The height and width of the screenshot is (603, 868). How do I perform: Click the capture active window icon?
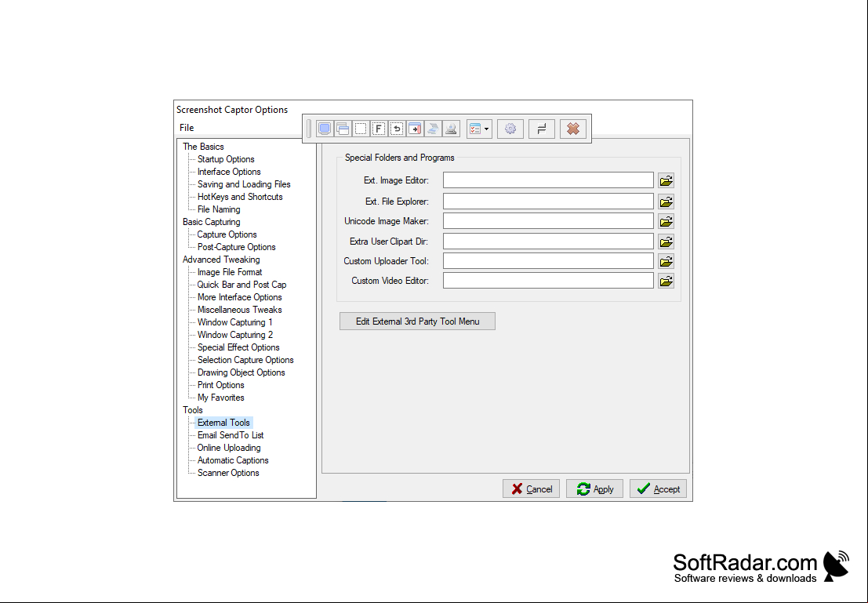tap(343, 129)
